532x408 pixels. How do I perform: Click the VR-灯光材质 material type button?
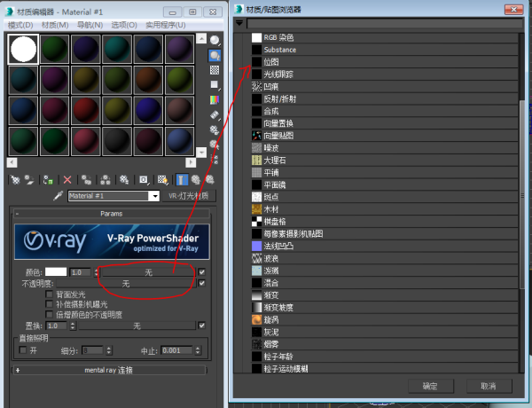189,196
